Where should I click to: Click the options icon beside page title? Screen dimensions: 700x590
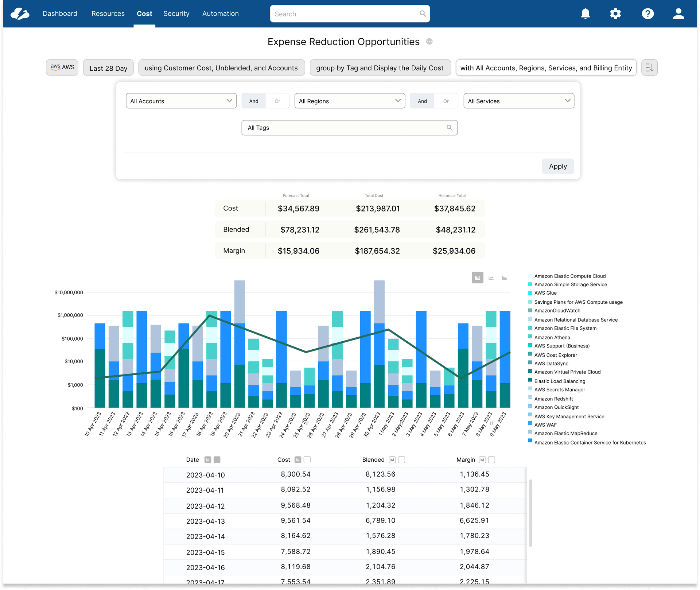pyautogui.click(x=429, y=42)
